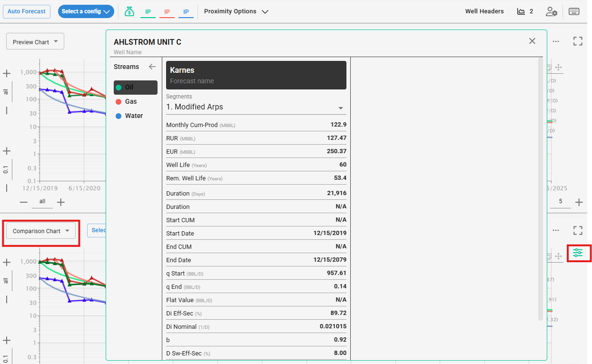Open Well Headers
592x364 pixels.
point(484,11)
